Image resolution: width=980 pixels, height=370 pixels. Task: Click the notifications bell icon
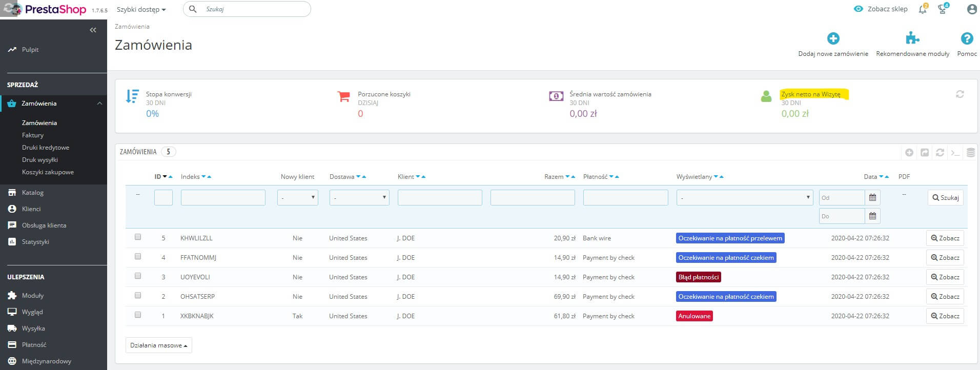[x=923, y=9]
